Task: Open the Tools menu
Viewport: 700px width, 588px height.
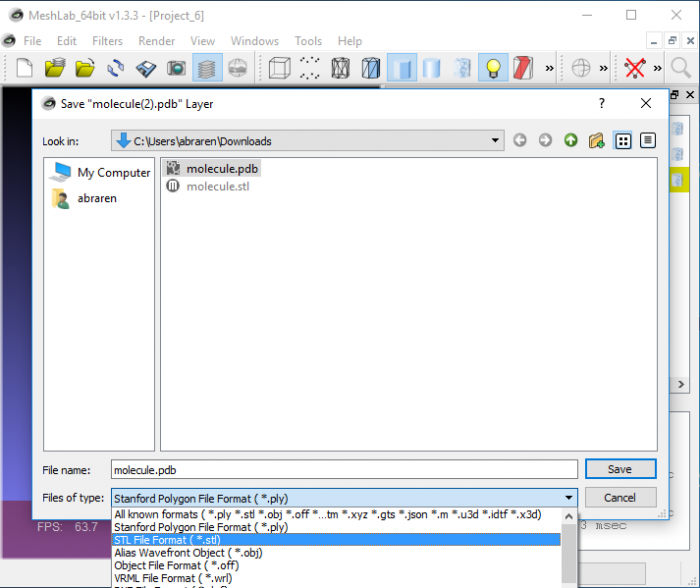Action: pyautogui.click(x=308, y=41)
